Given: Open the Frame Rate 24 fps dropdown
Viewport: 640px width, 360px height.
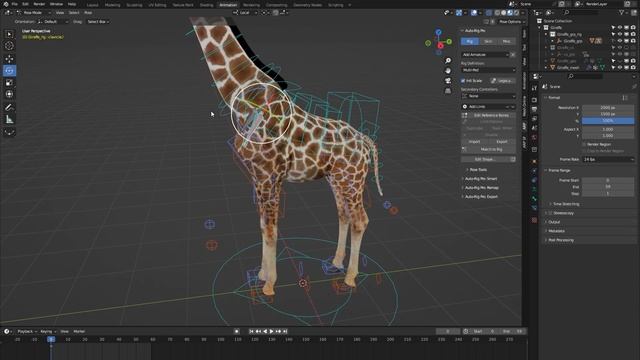Looking at the screenshot, I should [608, 160].
